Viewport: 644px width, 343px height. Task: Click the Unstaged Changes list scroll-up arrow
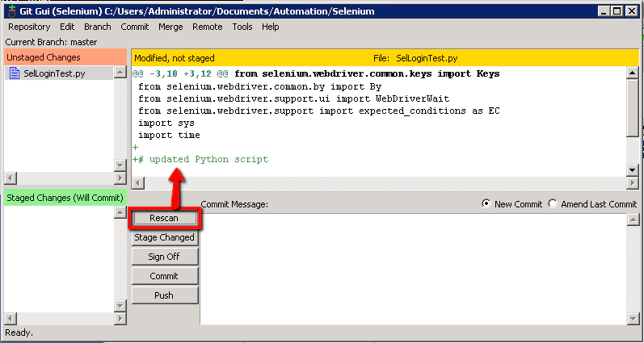[x=120, y=73]
